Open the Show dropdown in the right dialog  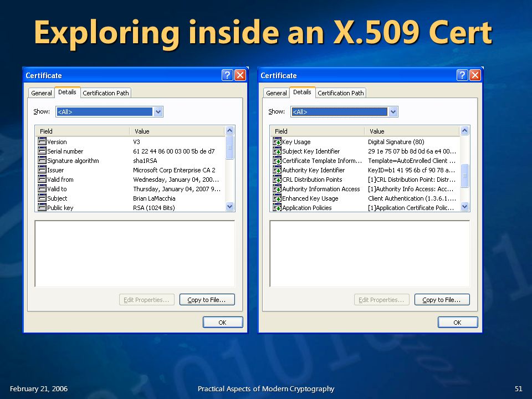393,111
